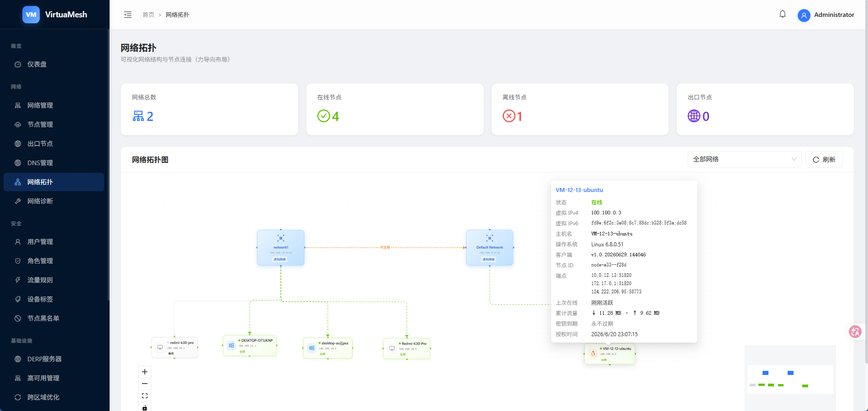
Task: Toggle the canvas lock icon
Action: (x=145, y=407)
